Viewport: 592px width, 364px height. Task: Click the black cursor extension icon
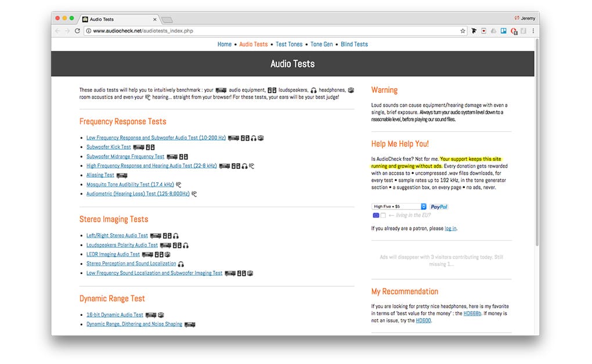click(474, 31)
